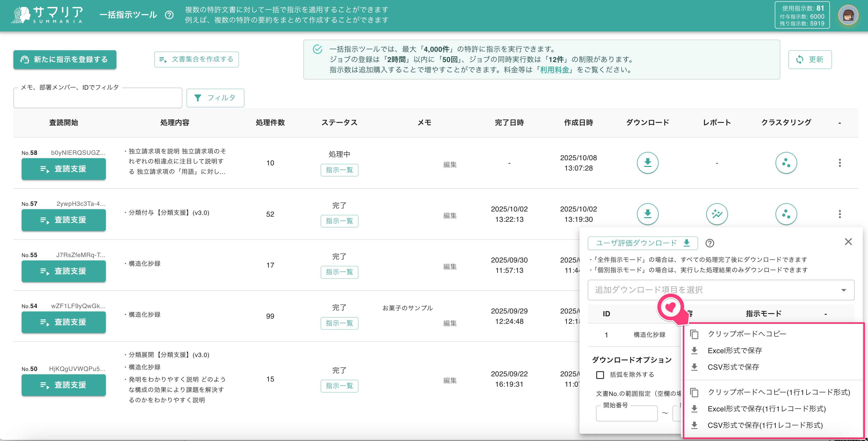This screenshot has width=868, height=441.
Task: Open 査読支援 for job No.58
Action: [x=64, y=169]
